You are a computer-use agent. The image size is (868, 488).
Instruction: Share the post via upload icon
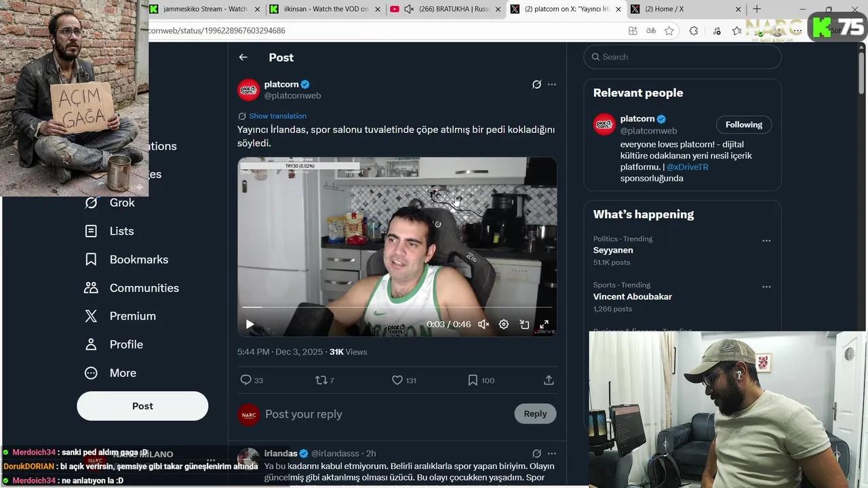[x=549, y=380]
